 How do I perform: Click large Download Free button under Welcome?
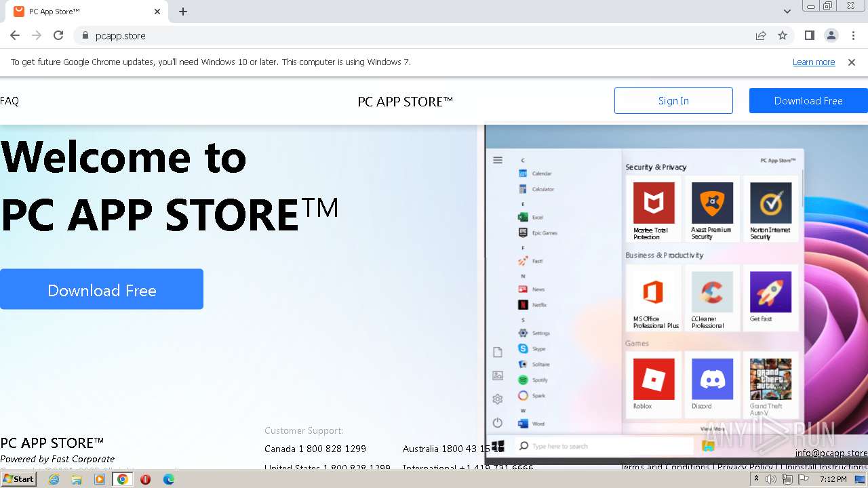point(102,289)
